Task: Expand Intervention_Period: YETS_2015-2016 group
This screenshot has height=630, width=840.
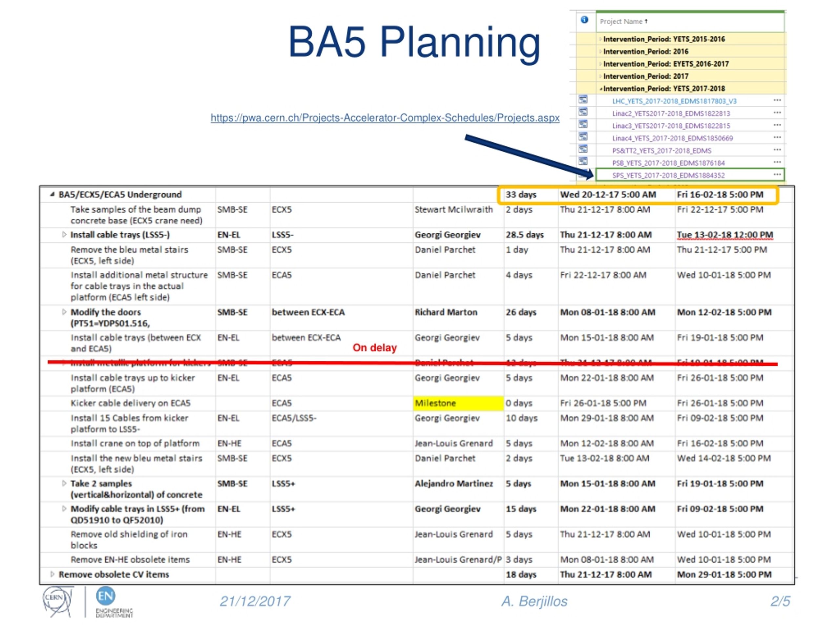Action: coord(601,39)
